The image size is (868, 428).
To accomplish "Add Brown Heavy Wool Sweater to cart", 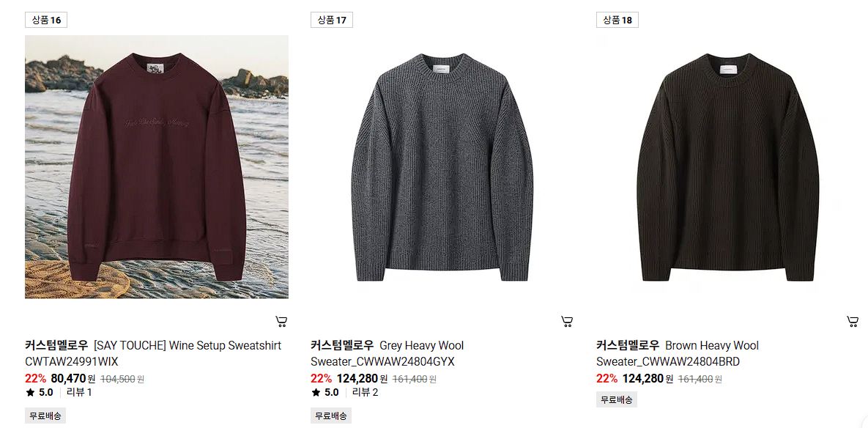I will [853, 321].
